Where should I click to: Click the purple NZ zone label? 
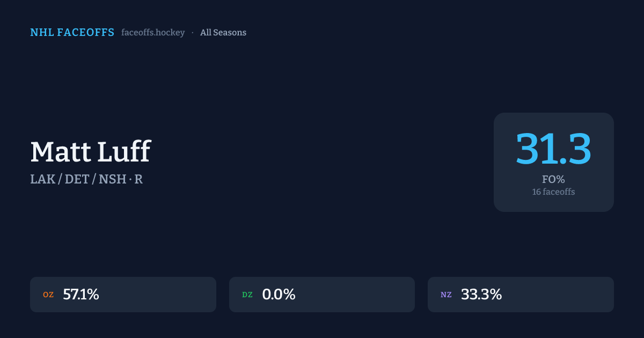point(446,295)
